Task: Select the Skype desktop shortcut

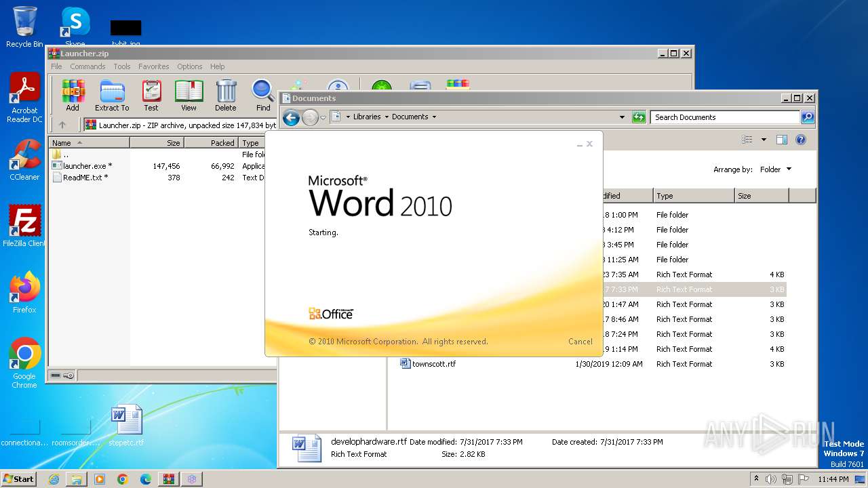Action: pyautogui.click(x=75, y=26)
